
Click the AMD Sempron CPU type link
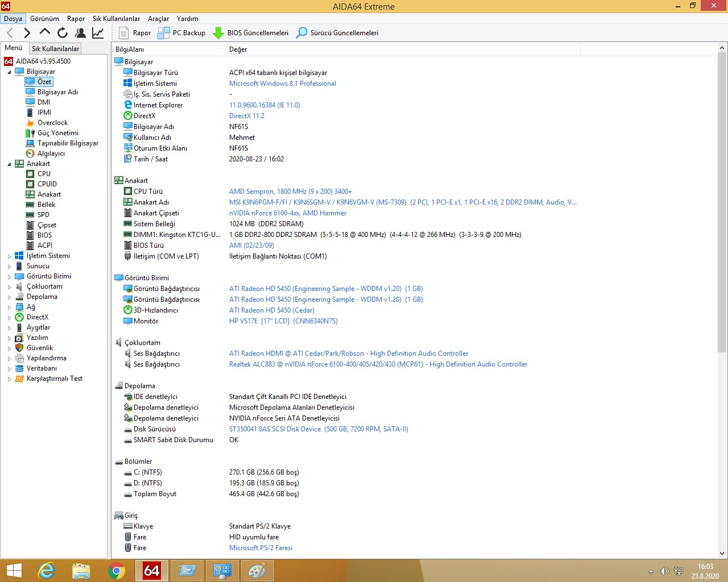pyautogui.click(x=290, y=192)
